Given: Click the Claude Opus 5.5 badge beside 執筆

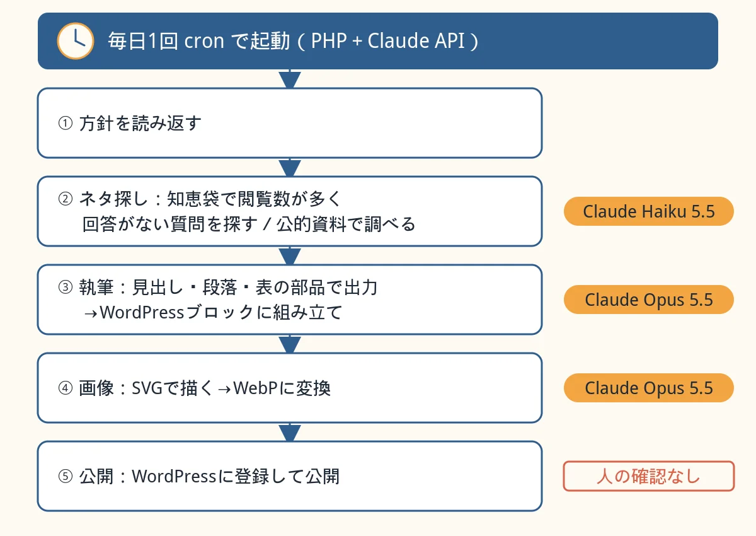Looking at the screenshot, I should pyautogui.click(x=649, y=300).
